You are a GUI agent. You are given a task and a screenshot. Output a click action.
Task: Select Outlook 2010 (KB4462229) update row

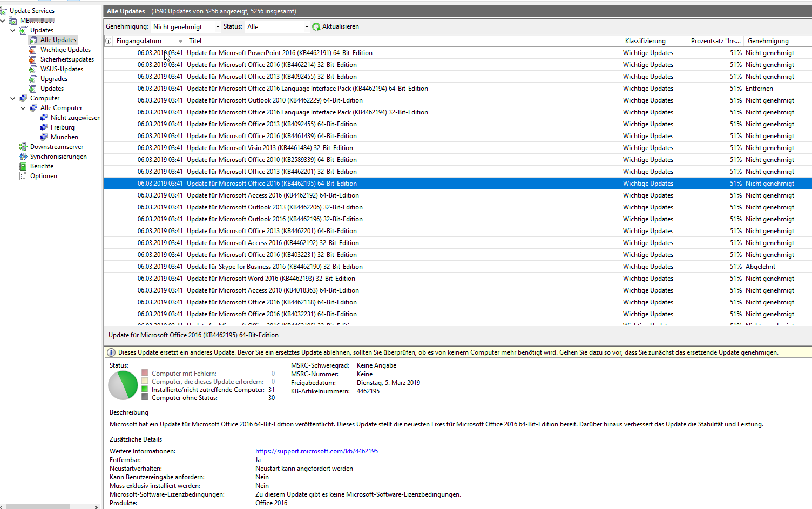coord(458,100)
